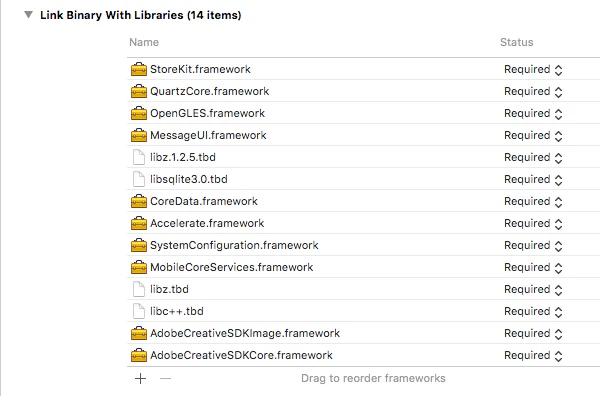Open libsqlite3.0.tbd status dropdown
The height and width of the screenshot is (396, 600).
(x=533, y=180)
